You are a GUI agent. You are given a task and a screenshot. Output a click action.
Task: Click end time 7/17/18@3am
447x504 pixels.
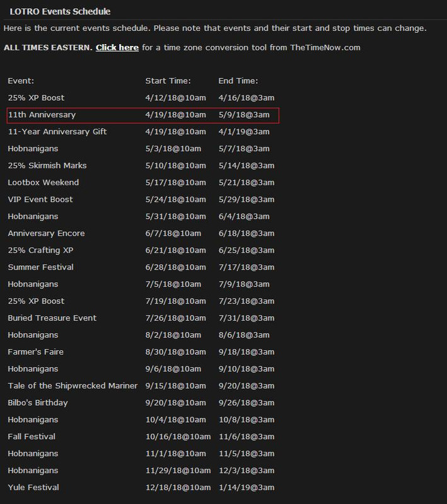click(247, 267)
